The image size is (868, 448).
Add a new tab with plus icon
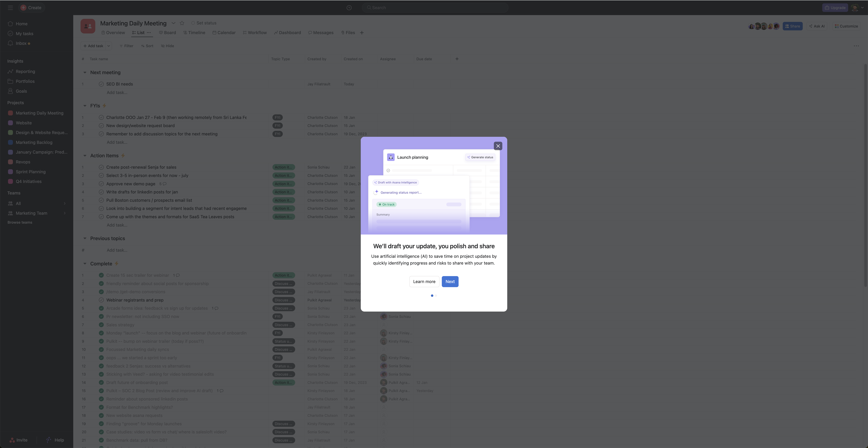click(x=362, y=33)
